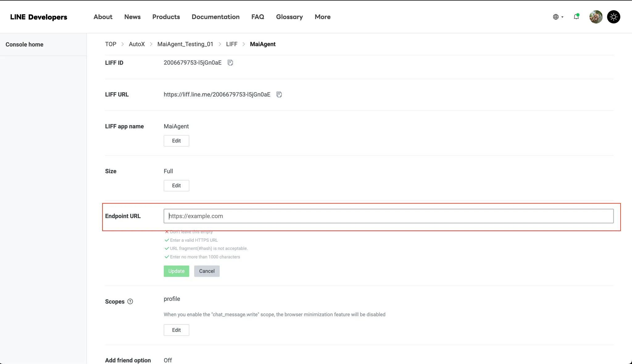Navigate to MaiAgent_Testing_01 breadcrumb
This screenshot has height=364, width=632.
pyautogui.click(x=185, y=44)
